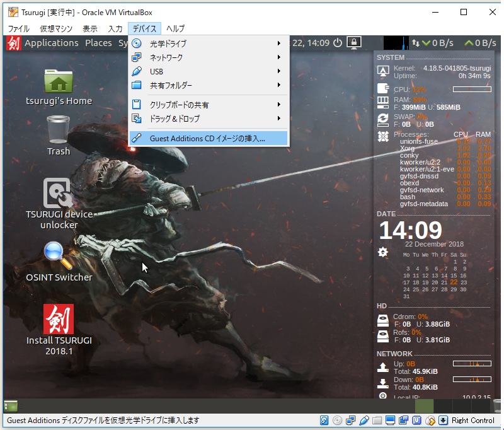Viewport: 504px width, 430px height.
Task: Open the Places menu in the guest panel
Action: coord(98,43)
